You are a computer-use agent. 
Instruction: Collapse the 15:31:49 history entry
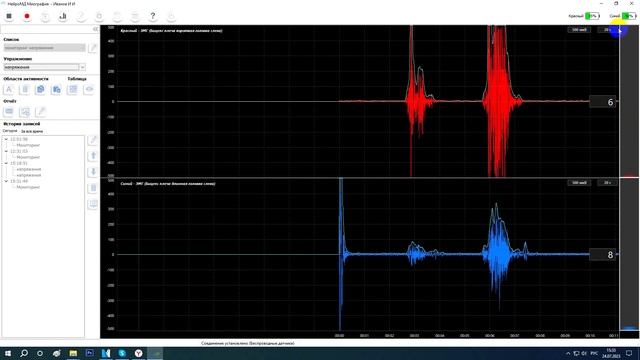click(x=6, y=181)
